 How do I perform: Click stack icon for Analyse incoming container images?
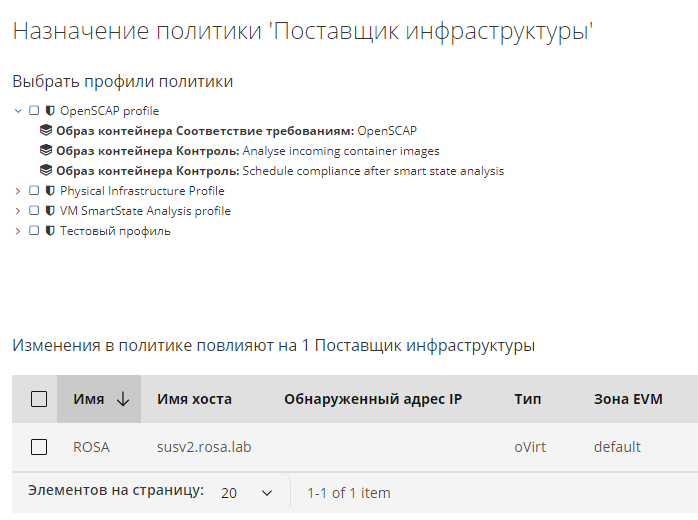point(45,151)
